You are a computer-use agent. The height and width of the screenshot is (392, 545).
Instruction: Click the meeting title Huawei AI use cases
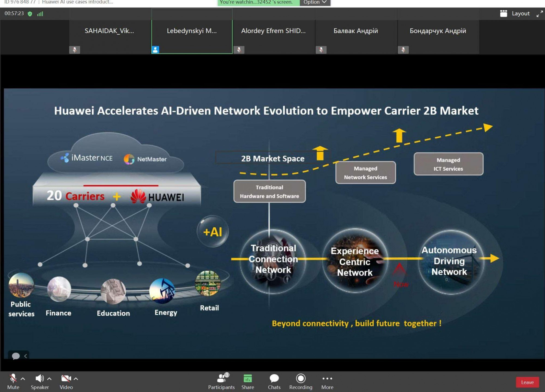point(77,2)
